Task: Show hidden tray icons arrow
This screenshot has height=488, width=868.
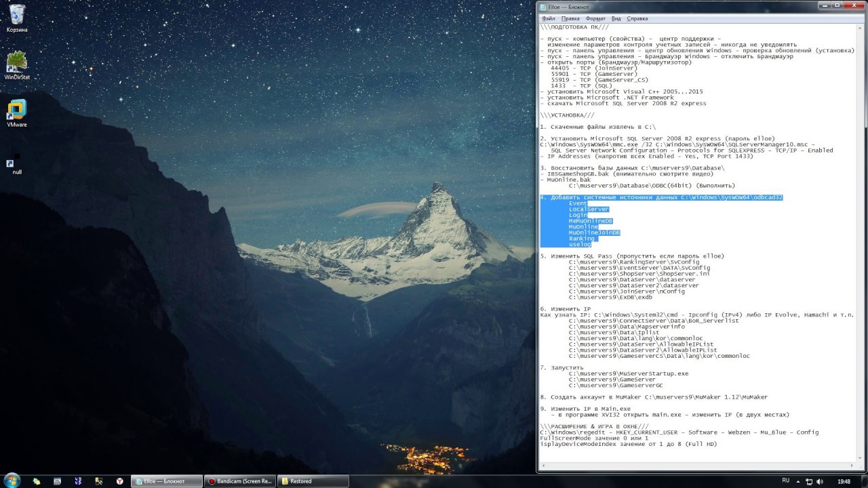Action: coord(798,481)
